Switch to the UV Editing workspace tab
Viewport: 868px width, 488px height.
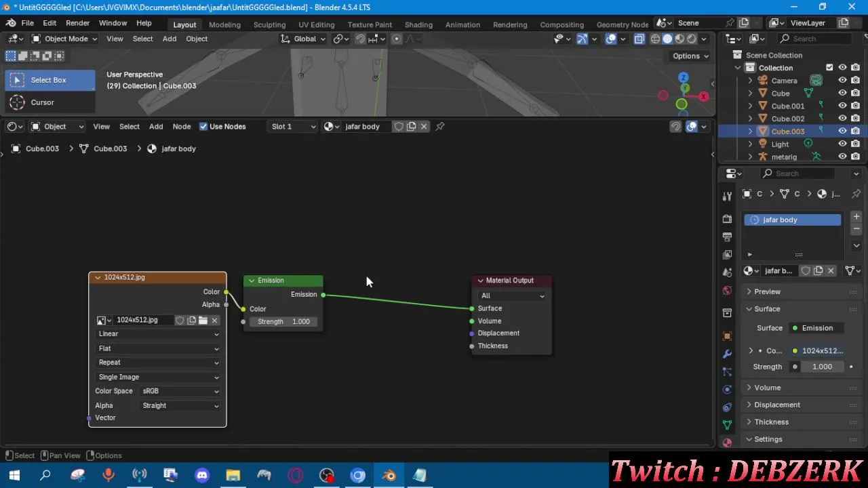(317, 24)
